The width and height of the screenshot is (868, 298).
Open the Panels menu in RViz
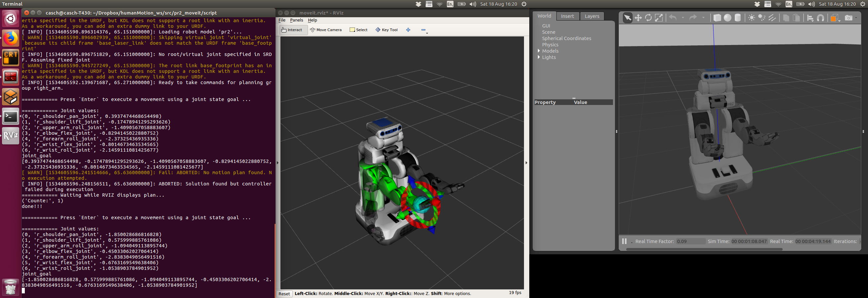296,20
